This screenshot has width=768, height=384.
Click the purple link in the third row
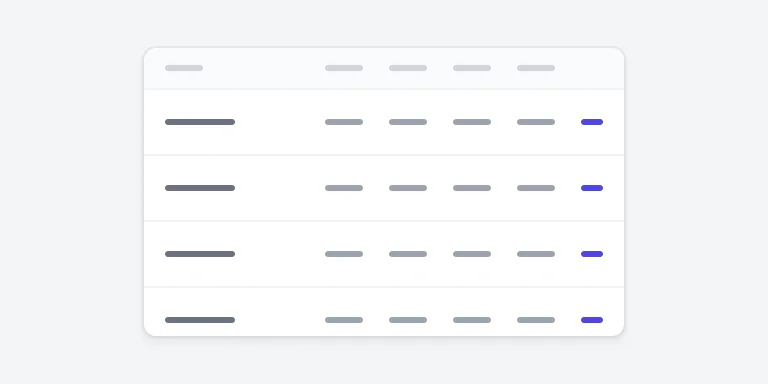pyautogui.click(x=592, y=254)
